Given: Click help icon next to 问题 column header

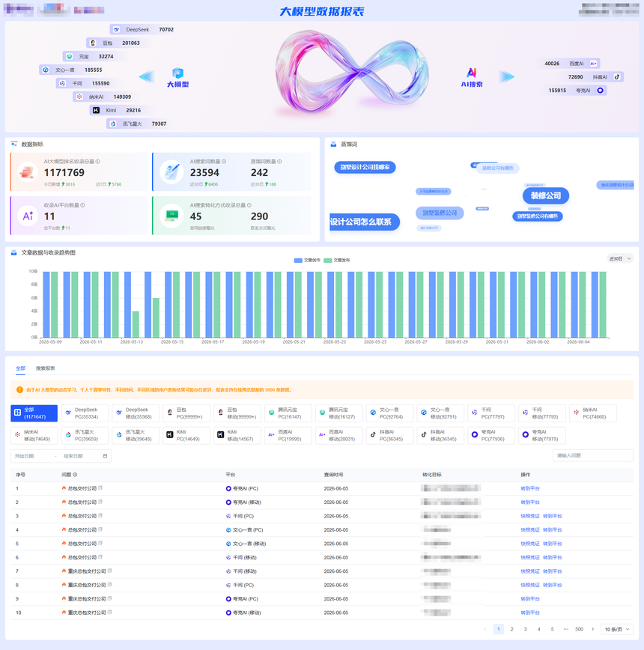Looking at the screenshot, I should click(x=75, y=475).
